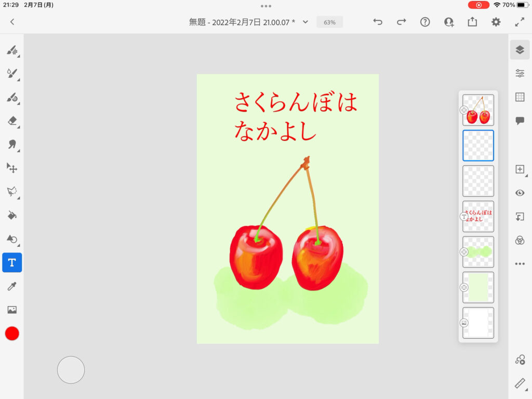Select the Pixel Brushes tool
The width and height of the screenshot is (532, 399).
[x=12, y=50]
